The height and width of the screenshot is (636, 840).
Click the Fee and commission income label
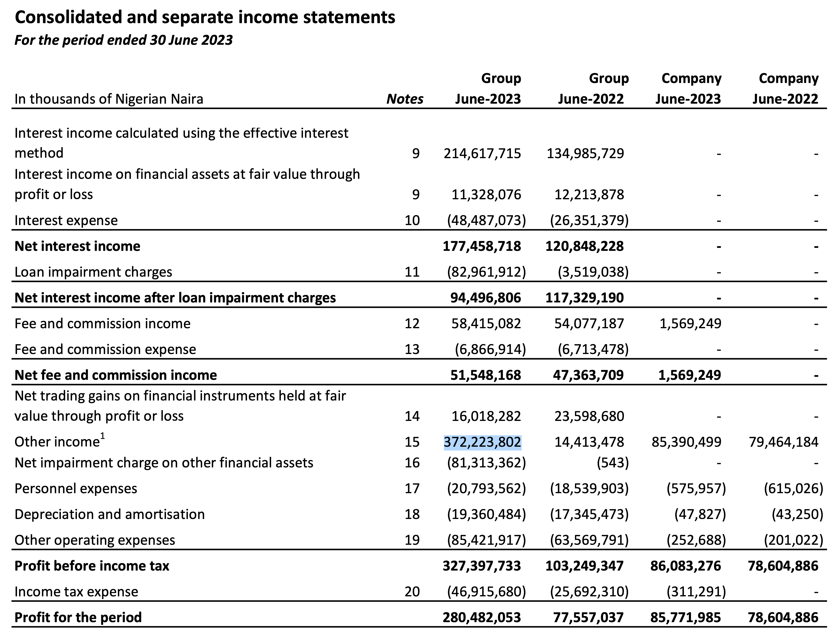(102, 324)
